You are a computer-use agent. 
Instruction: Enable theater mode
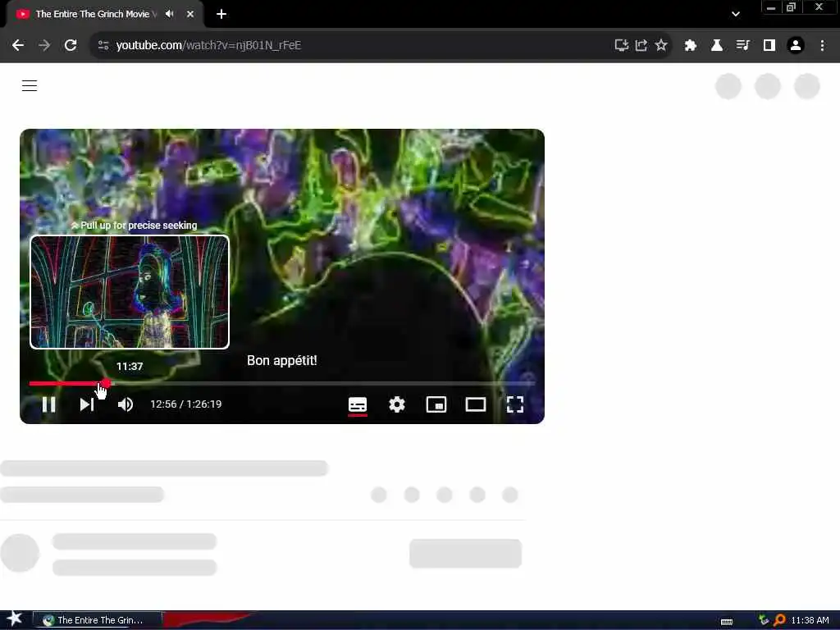[x=476, y=404]
